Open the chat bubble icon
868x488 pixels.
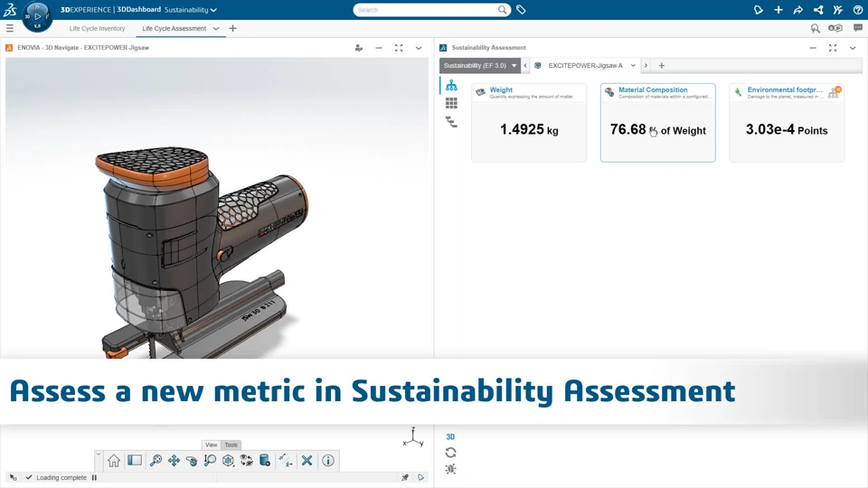point(858,28)
